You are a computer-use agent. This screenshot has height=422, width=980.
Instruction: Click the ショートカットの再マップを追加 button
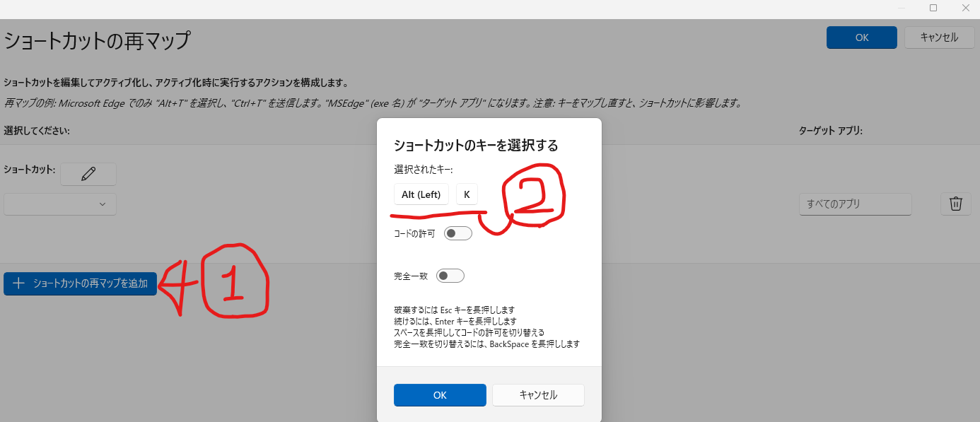click(80, 283)
